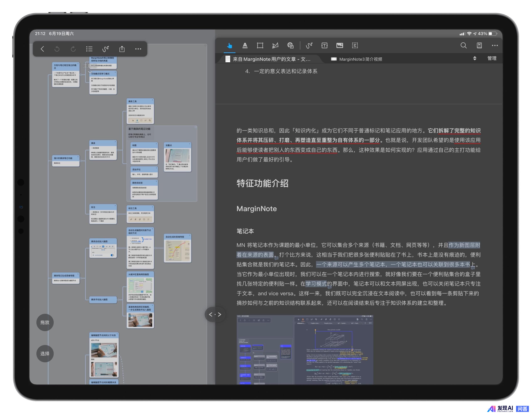The height and width of the screenshot is (414, 532).
Task: Select the lasso free-form excerpt tool
Action: point(275,46)
